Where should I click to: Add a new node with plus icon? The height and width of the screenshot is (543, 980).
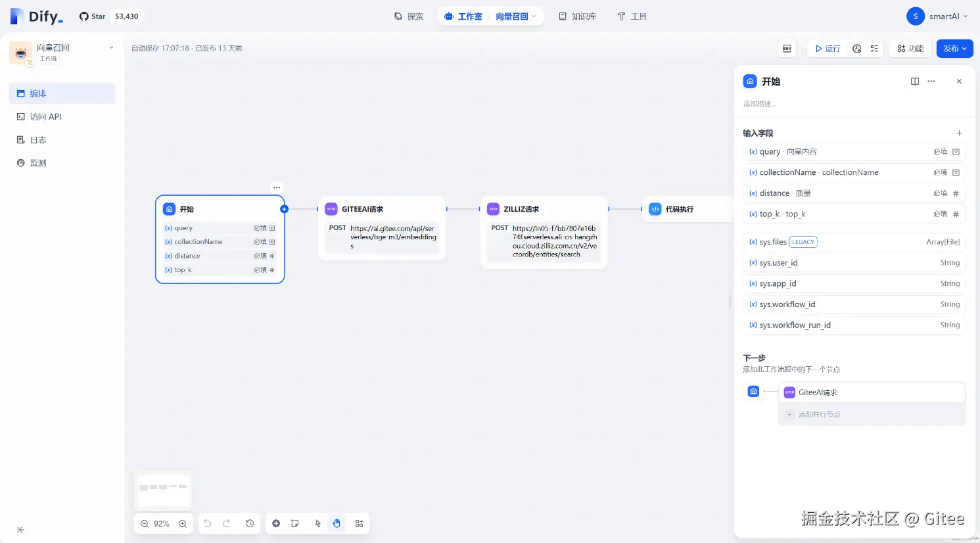(x=276, y=523)
